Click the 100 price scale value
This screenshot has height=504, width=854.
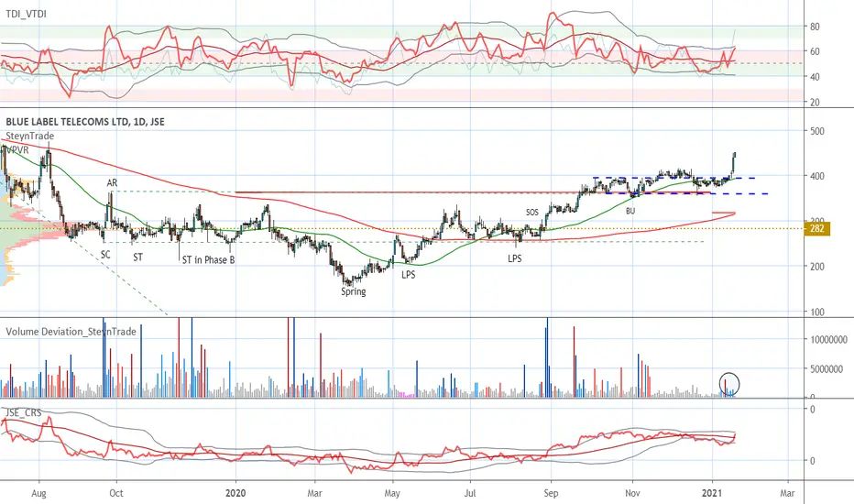tap(817, 312)
